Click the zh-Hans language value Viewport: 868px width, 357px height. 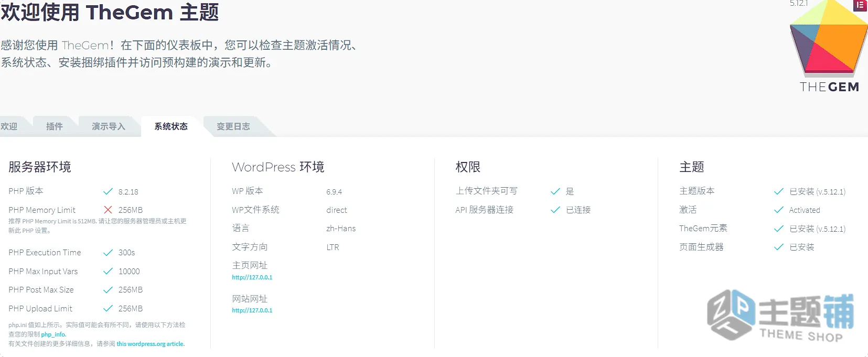coord(341,229)
